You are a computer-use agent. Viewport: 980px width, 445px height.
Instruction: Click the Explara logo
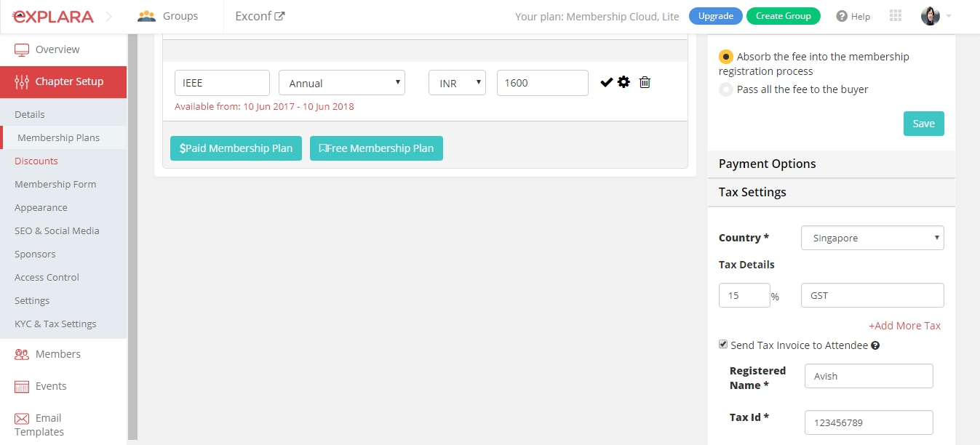pyautogui.click(x=53, y=16)
